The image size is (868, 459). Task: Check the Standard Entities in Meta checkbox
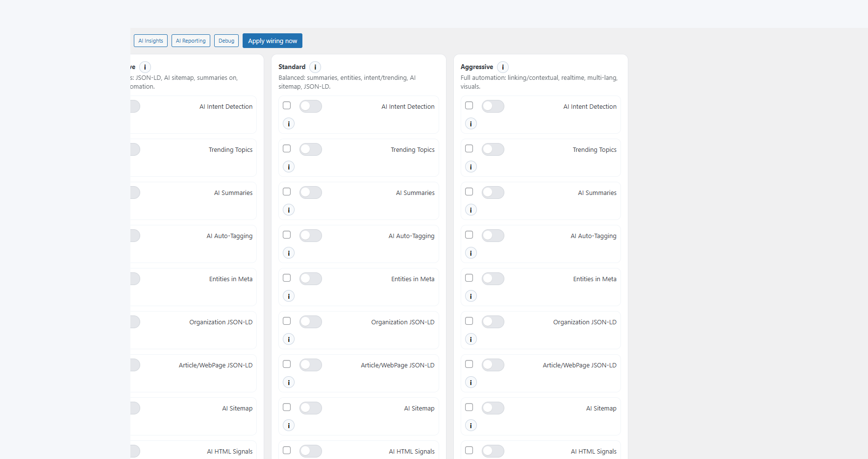click(x=287, y=278)
